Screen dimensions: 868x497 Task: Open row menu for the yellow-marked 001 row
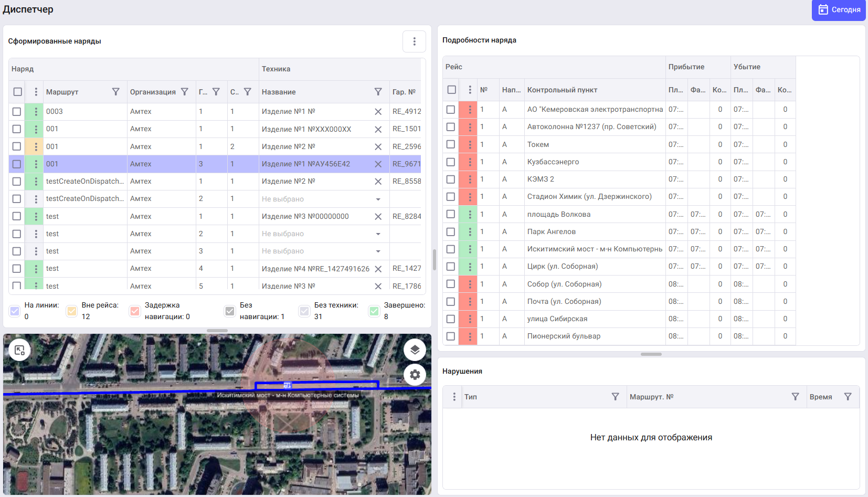pos(36,146)
